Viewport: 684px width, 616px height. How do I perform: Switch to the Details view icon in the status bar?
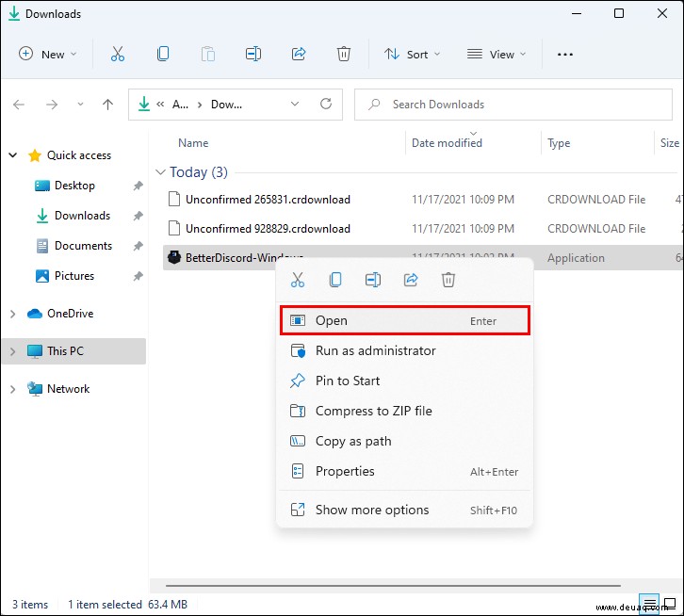pos(649,604)
